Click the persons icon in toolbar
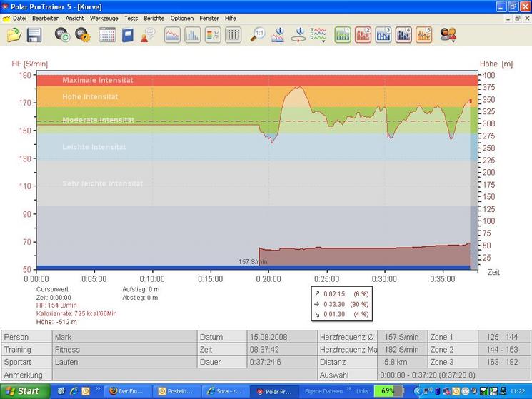Image resolution: width=532 pixels, height=399 pixels. (448, 34)
